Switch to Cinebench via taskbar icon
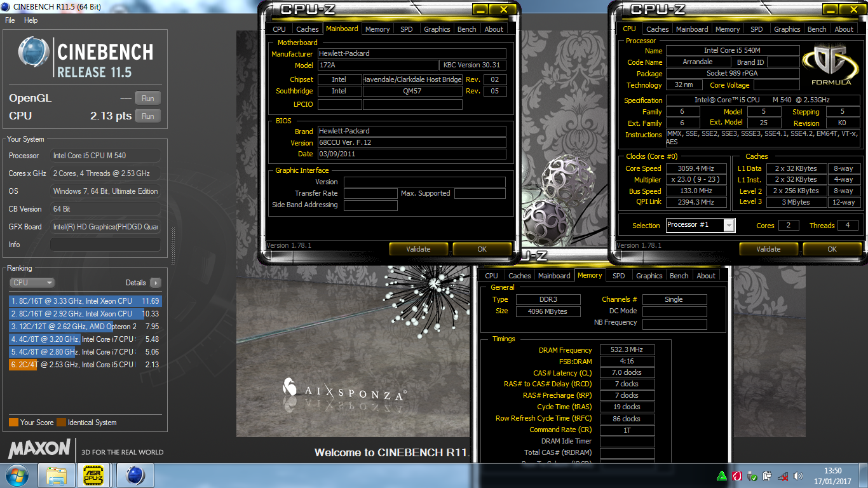 [135, 475]
